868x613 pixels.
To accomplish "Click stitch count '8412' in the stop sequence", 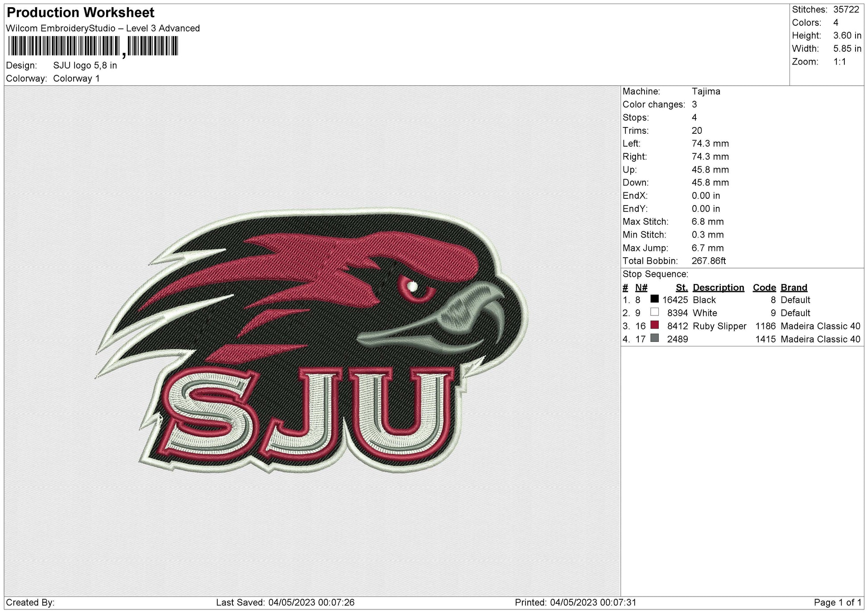I will tap(678, 326).
